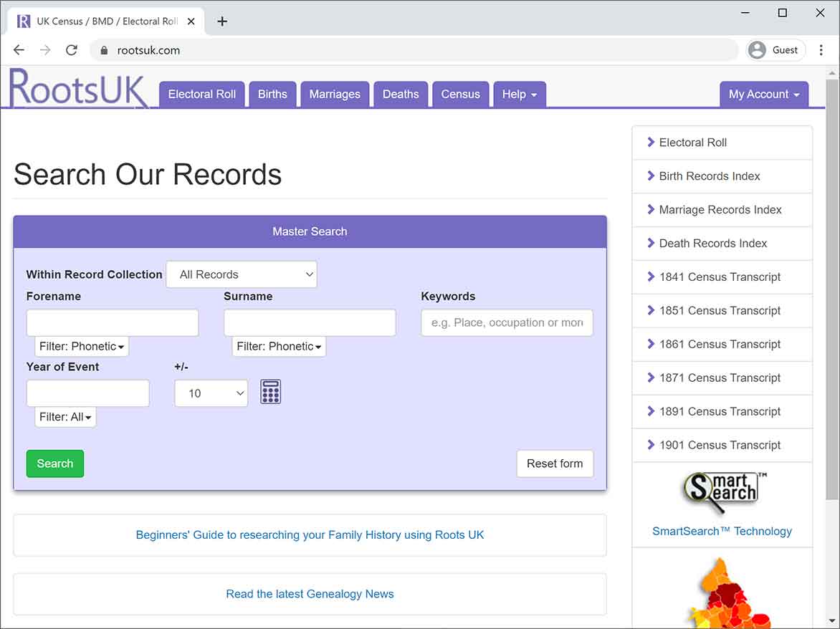The image size is (840, 629).
Task: Open the 1901 Census Transcript link
Action: click(x=722, y=446)
